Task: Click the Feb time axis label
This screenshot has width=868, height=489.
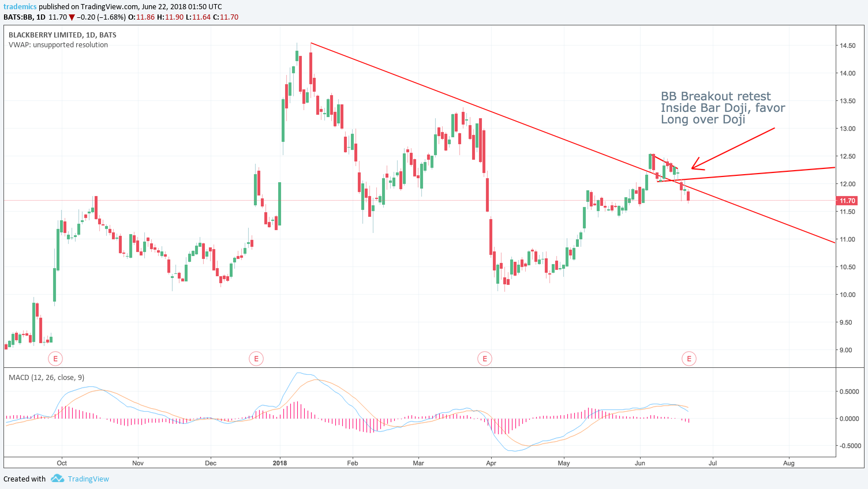Action: [353, 463]
